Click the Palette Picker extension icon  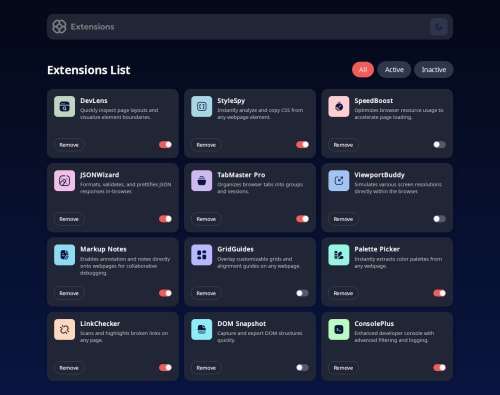(x=339, y=255)
